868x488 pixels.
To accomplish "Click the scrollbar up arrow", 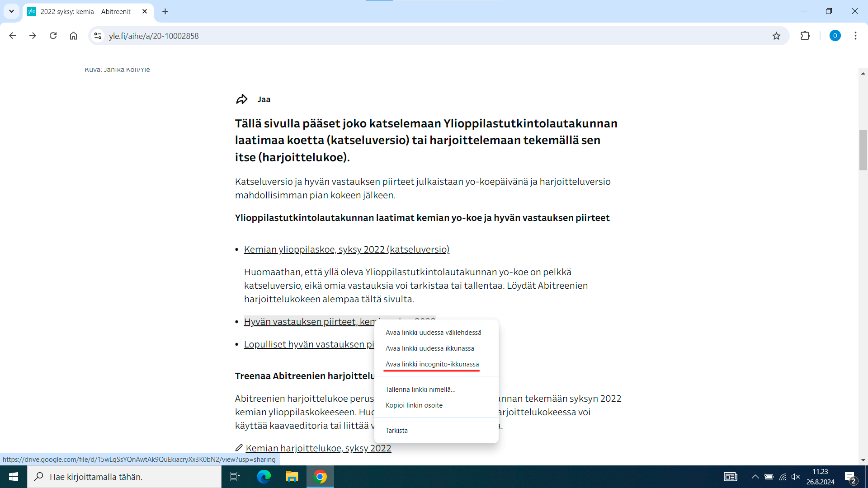I will click(x=863, y=73).
